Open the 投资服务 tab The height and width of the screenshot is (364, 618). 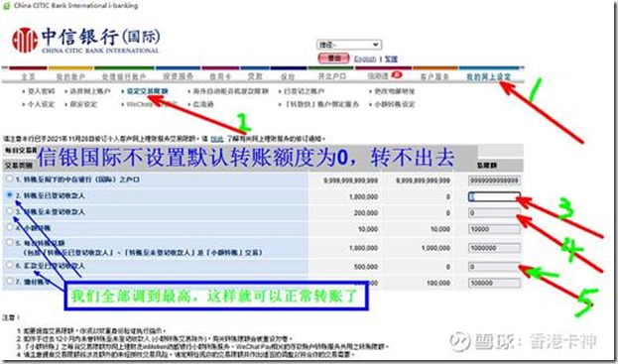pyautogui.click(x=178, y=76)
